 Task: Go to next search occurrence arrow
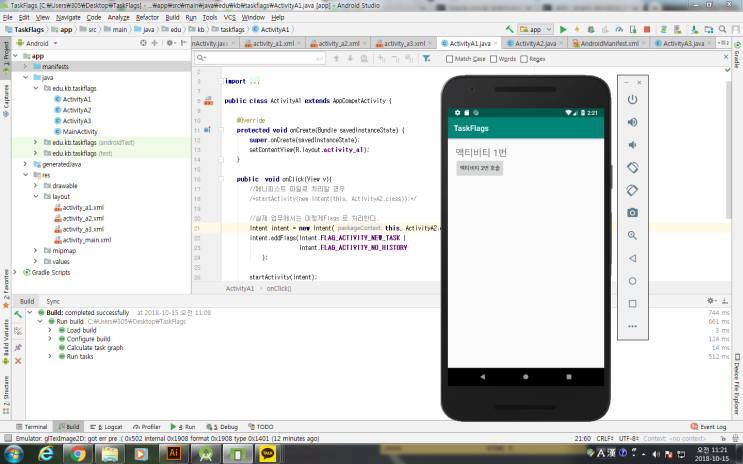tap(350, 58)
